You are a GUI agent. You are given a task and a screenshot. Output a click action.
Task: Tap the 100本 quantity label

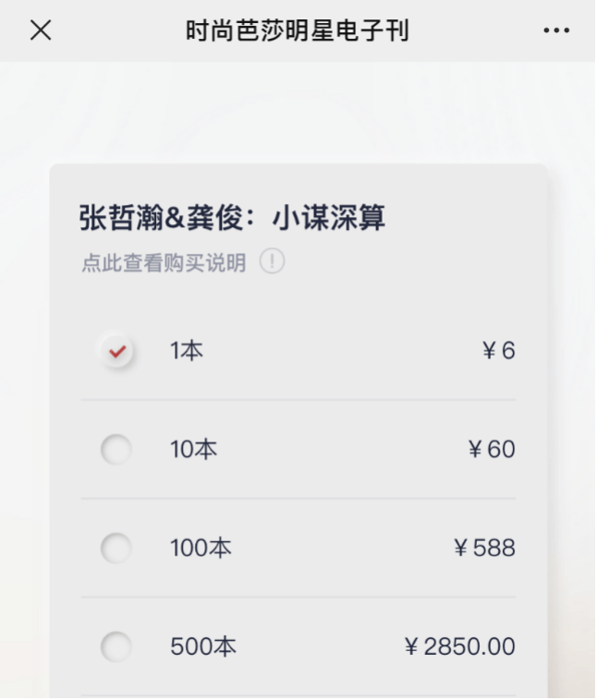point(201,549)
